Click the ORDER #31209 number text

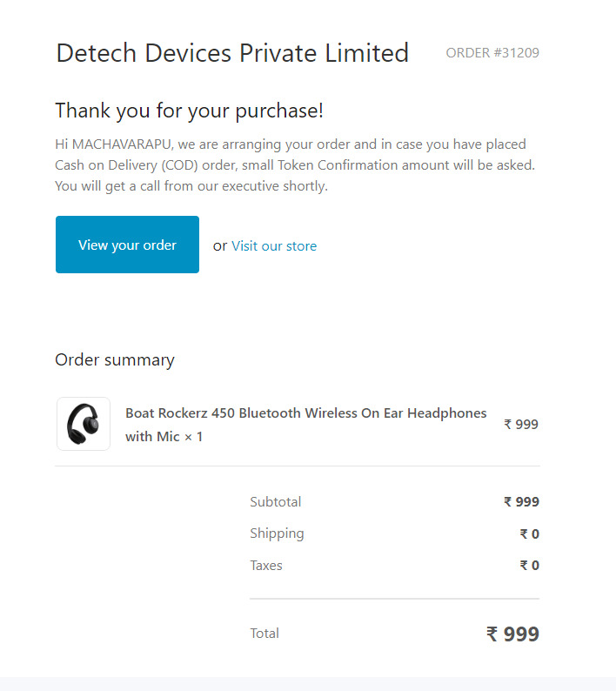(x=492, y=53)
